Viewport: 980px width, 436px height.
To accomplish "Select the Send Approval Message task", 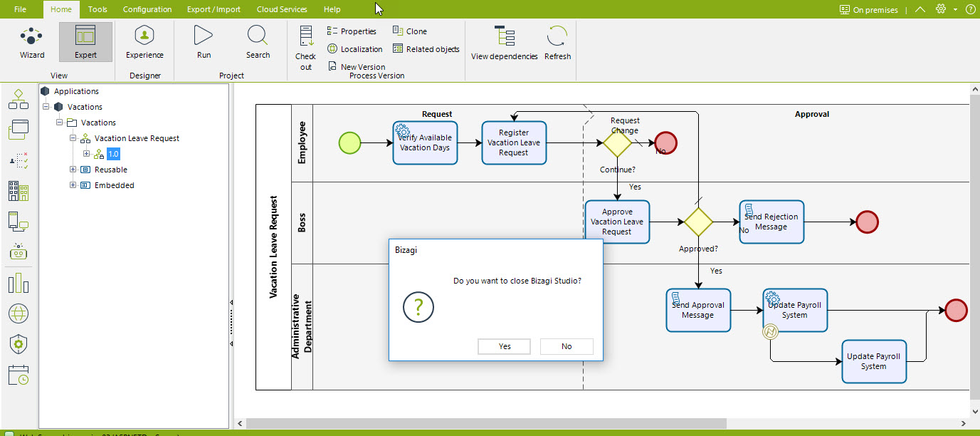I will coord(698,310).
